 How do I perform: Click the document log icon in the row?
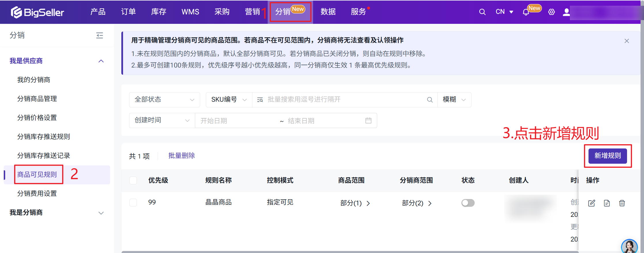pyautogui.click(x=607, y=203)
